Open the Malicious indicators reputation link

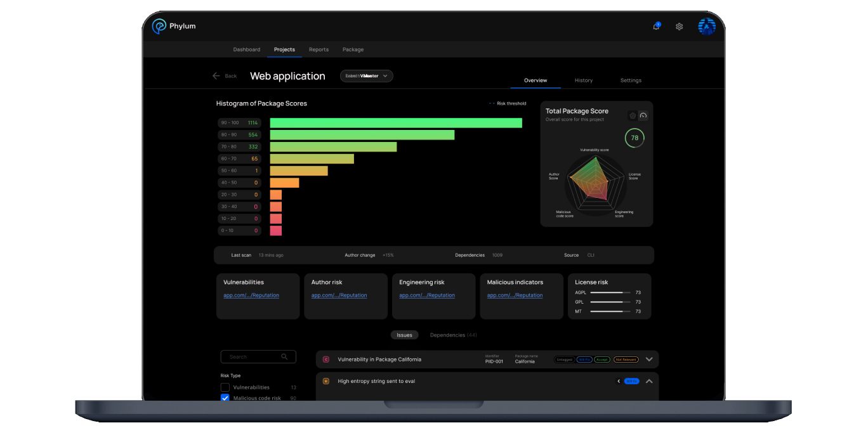pyautogui.click(x=515, y=295)
